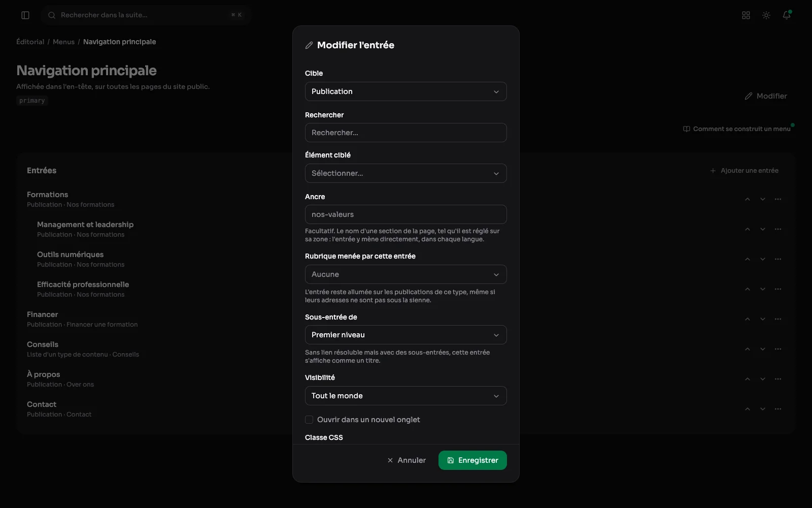Click the Rechercher field in the dialog
The image size is (812, 508).
(x=406, y=133)
